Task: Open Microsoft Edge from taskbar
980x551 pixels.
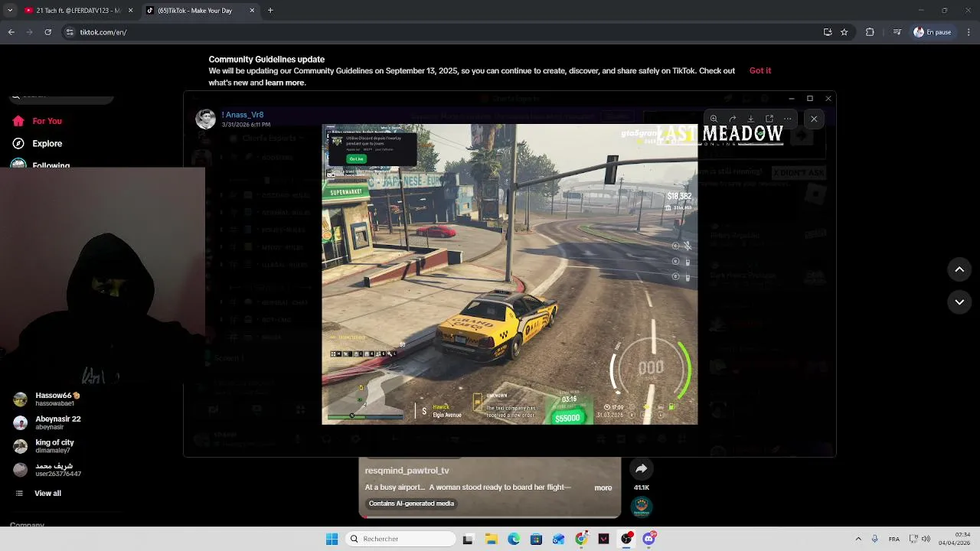Action: tap(514, 539)
